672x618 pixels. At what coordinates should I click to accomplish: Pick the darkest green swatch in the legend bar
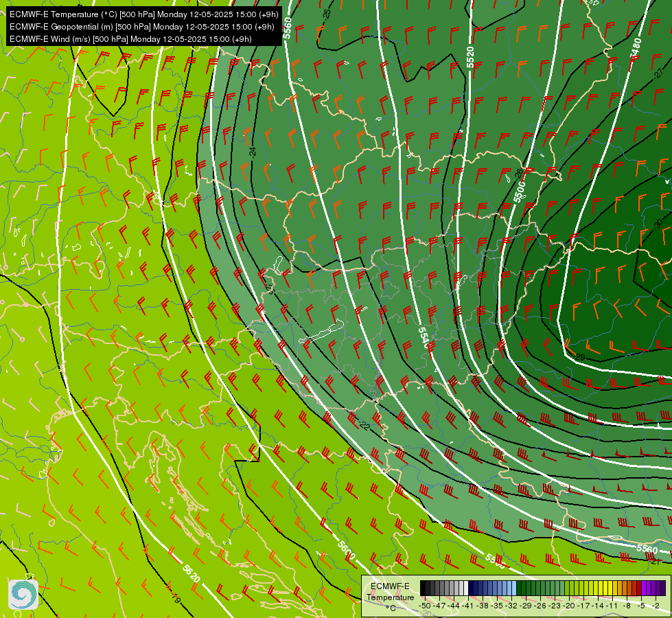click(x=519, y=588)
